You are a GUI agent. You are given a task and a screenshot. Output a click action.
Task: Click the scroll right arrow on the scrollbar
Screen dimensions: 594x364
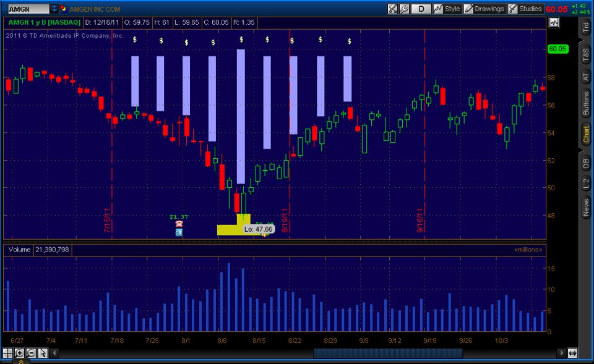562,353
